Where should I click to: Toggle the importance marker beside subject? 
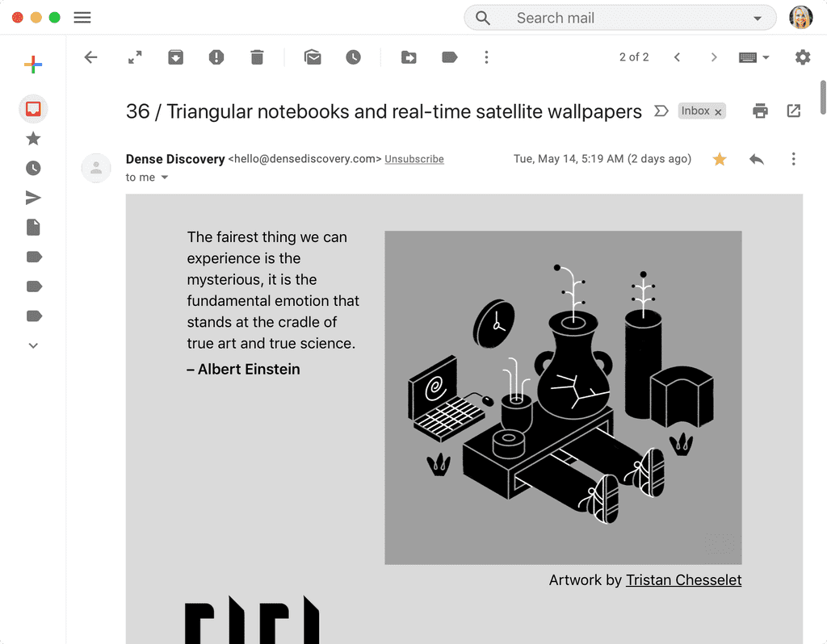point(661,111)
